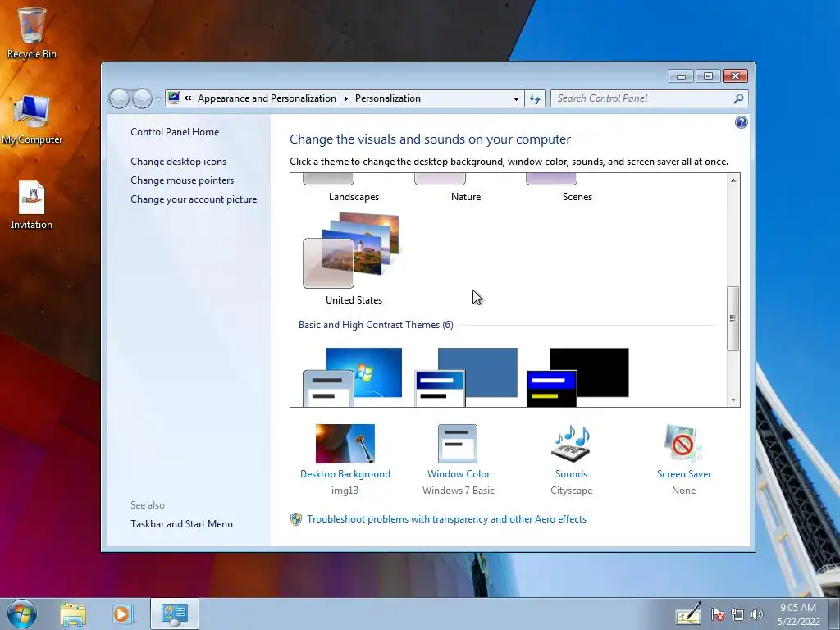Select the black High Contrast theme thumbnail
Viewport: 840px width, 630px height.
(x=577, y=377)
